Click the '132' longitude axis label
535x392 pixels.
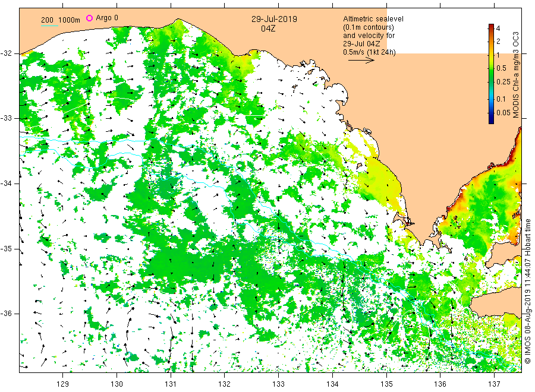[225, 384]
